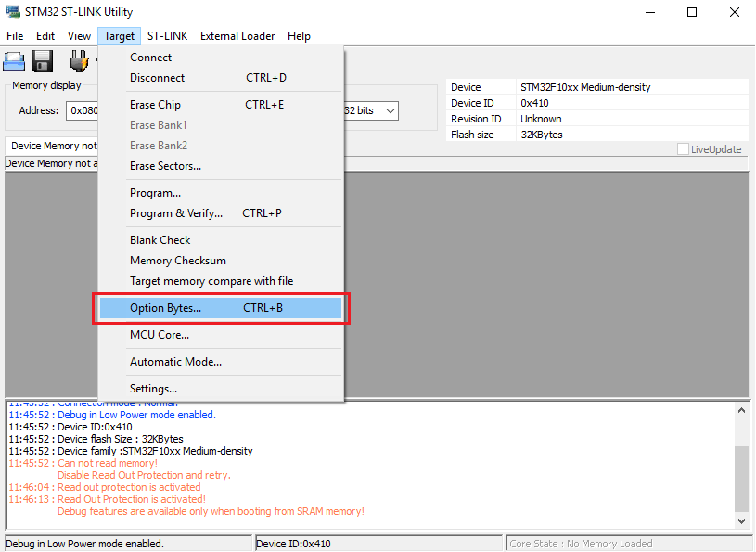Open the MCU Core dialog entry

point(159,335)
